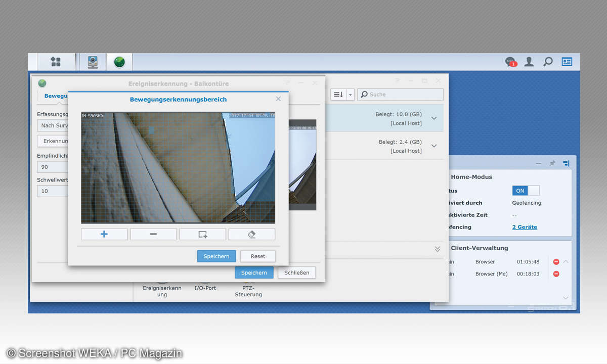Close the Bewegungserkennungsbereich dialog
The image size is (607, 364).
coord(278,99)
